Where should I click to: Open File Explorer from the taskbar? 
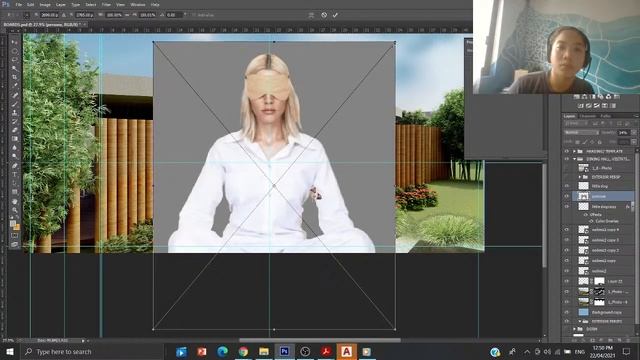[264, 351]
